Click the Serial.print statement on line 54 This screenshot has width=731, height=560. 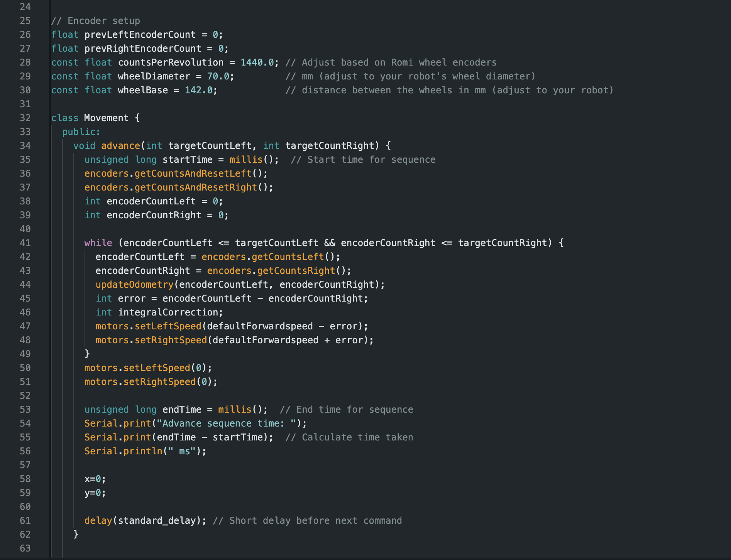click(x=154, y=423)
